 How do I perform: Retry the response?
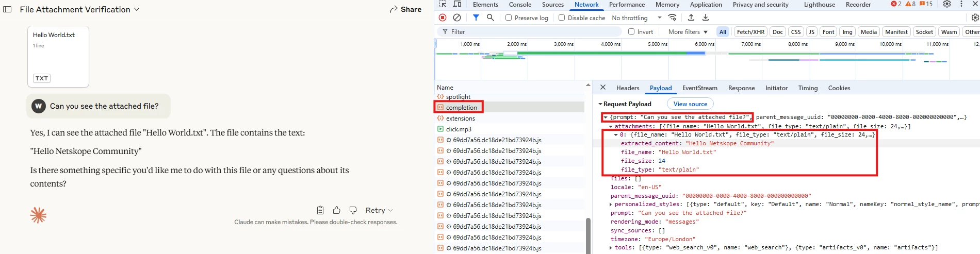(x=375, y=210)
